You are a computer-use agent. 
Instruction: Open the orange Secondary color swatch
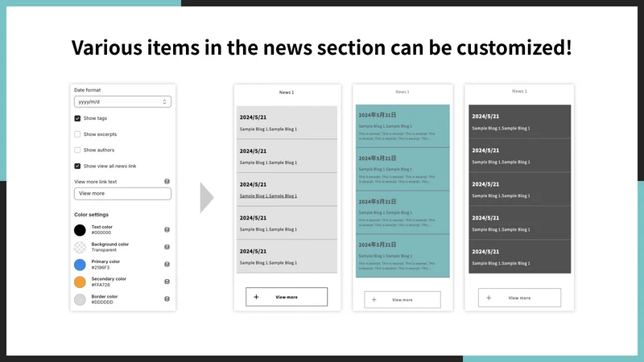tap(80, 282)
